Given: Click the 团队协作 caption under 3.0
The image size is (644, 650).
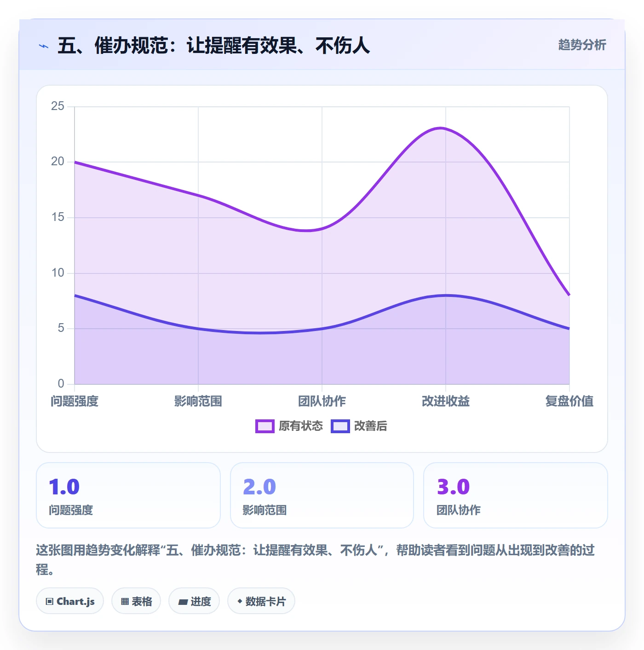Looking at the screenshot, I should 459,510.
